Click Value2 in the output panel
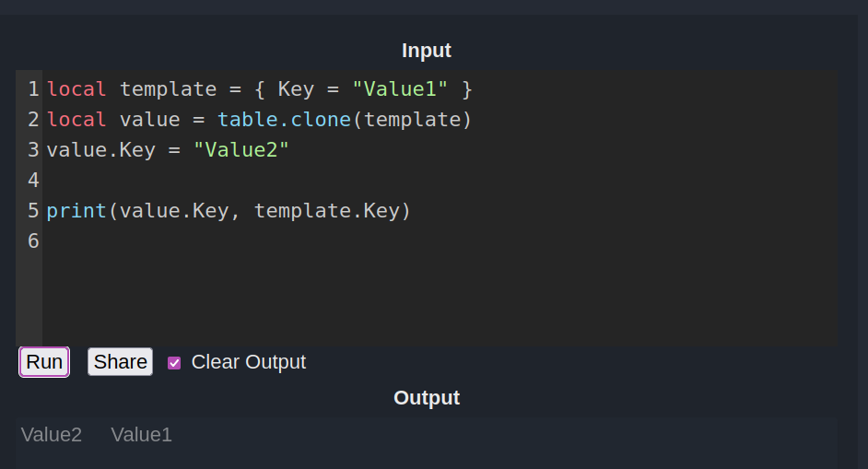The width and height of the screenshot is (868, 469). (x=52, y=435)
